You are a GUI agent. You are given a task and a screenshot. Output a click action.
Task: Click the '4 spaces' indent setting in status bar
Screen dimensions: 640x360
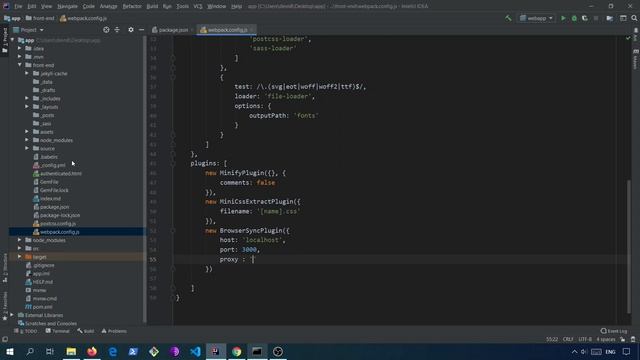pos(606,339)
